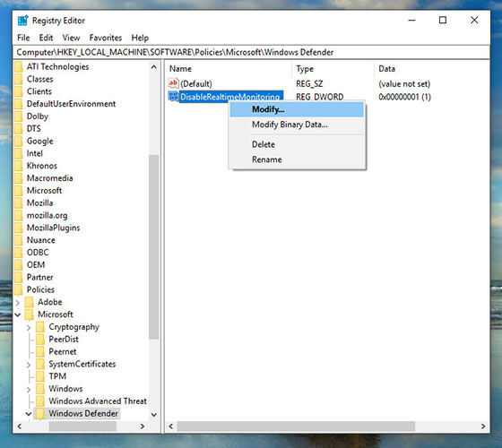This screenshot has height=448, width=502.
Task: Click the REG_SZ type cell
Action: click(x=309, y=84)
